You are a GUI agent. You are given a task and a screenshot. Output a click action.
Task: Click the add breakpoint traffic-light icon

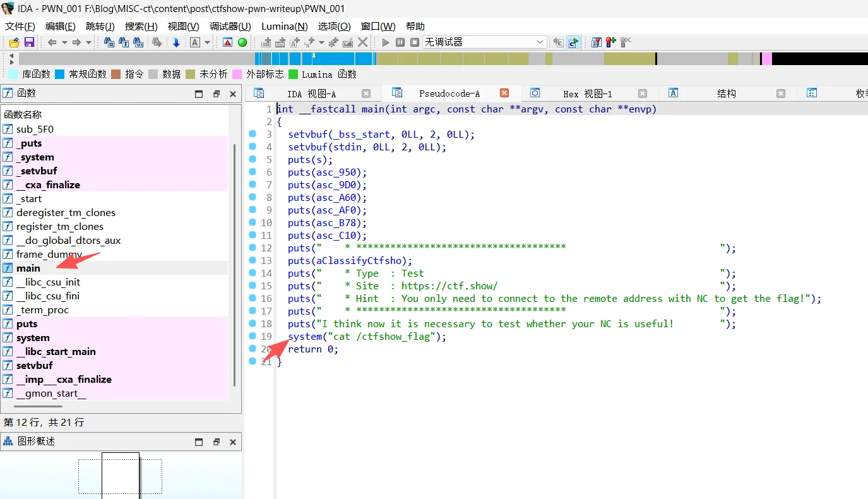pos(610,42)
